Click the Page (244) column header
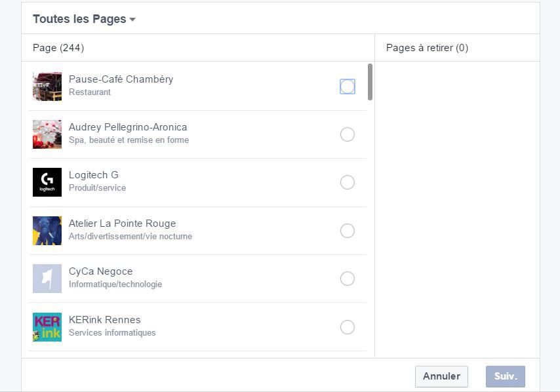Screen dimensions: 560x392 [58, 47]
